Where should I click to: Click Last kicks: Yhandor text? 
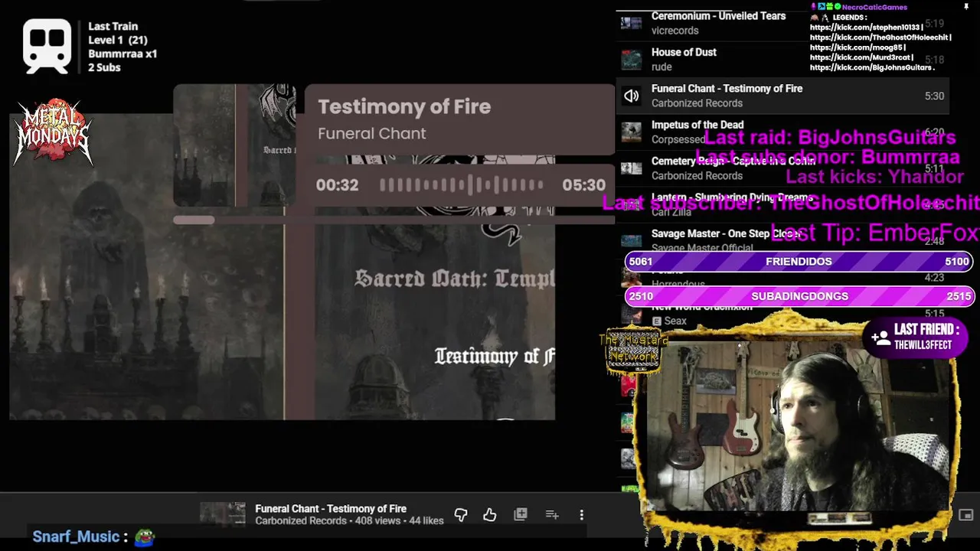874,177
